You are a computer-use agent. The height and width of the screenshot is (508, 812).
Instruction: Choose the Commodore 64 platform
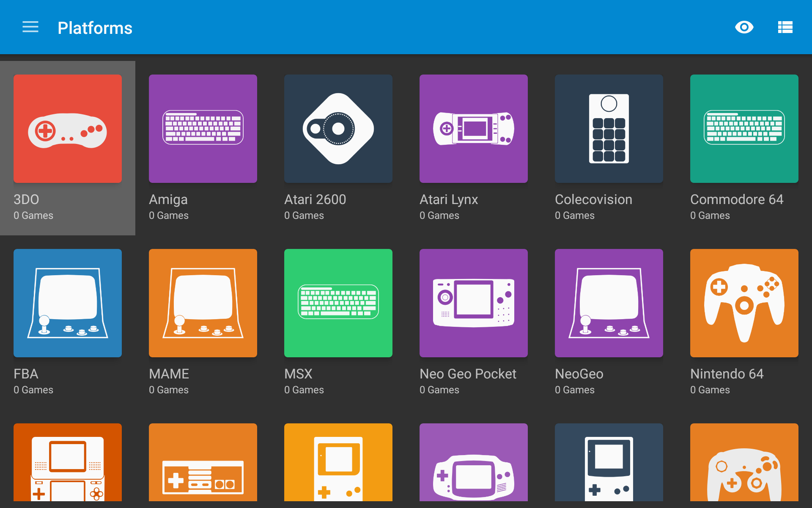click(744, 129)
